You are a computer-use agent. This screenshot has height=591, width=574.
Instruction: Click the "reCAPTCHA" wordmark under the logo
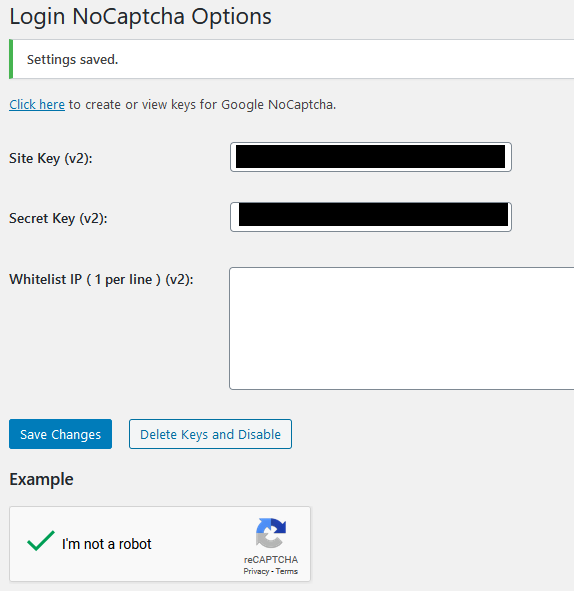tap(271, 559)
